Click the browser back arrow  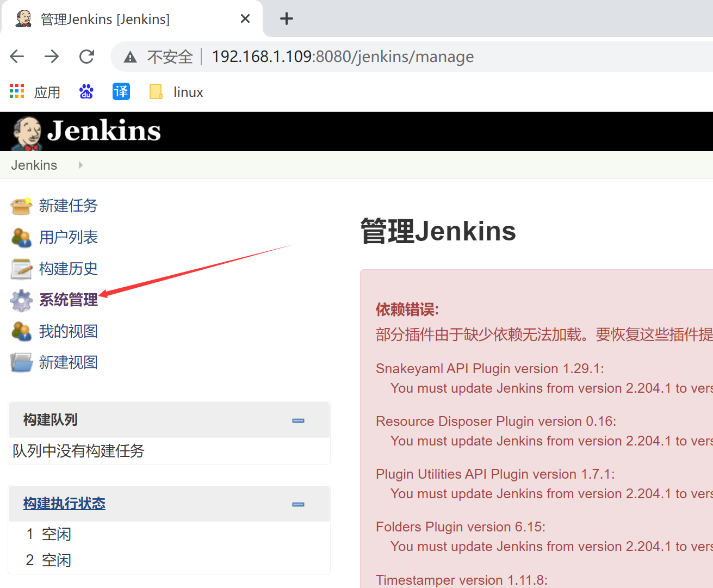[x=17, y=57]
